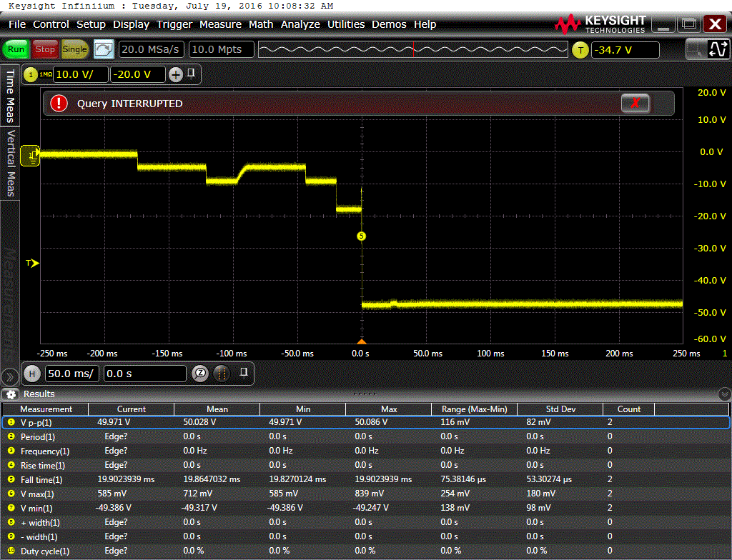Open the Display menu
Image resolution: width=732 pixels, height=560 pixels.
pyautogui.click(x=132, y=24)
